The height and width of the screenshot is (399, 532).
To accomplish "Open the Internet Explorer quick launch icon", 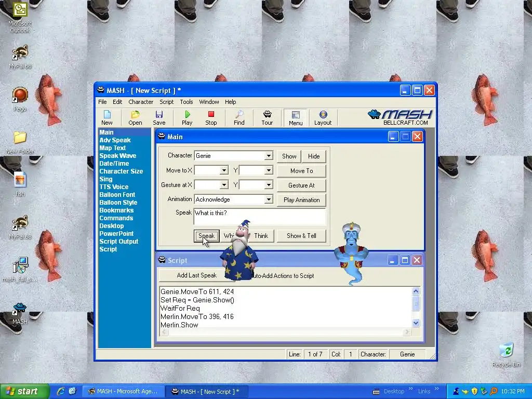I will pos(61,391).
